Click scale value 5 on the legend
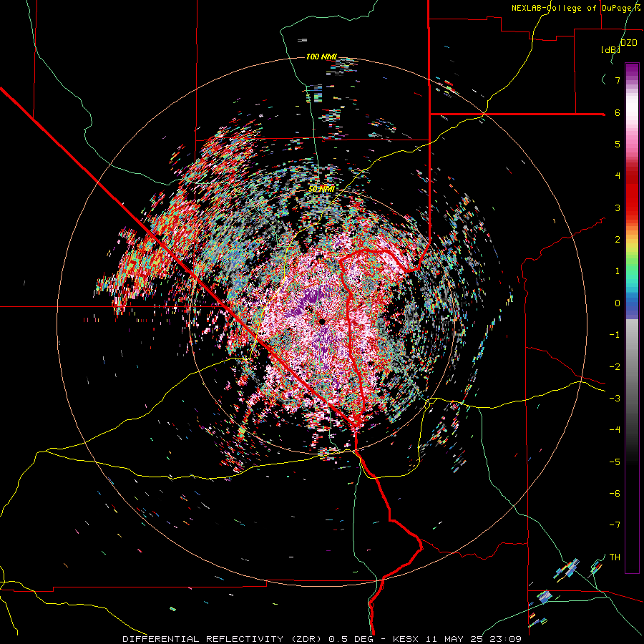 (618, 144)
